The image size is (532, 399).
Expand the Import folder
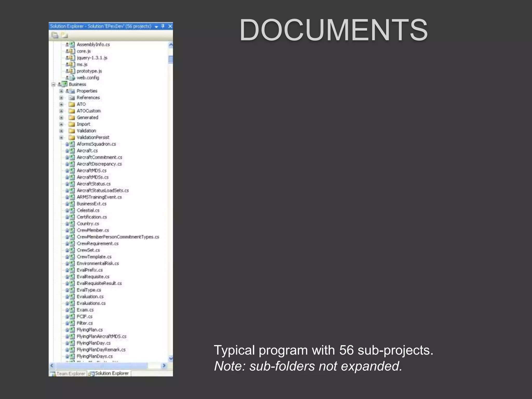click(61, 124)
